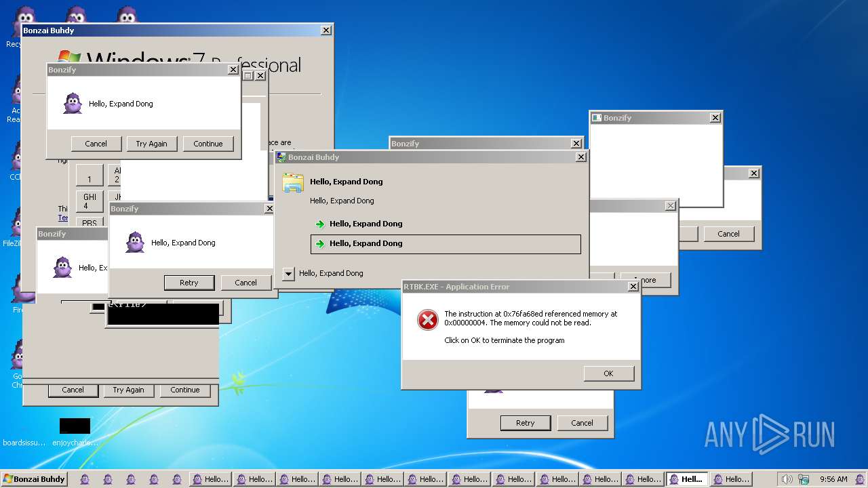The width and height of the screenshot is (868, 488).
Task: Click the black console window labeled File
Action: [163, 314]
